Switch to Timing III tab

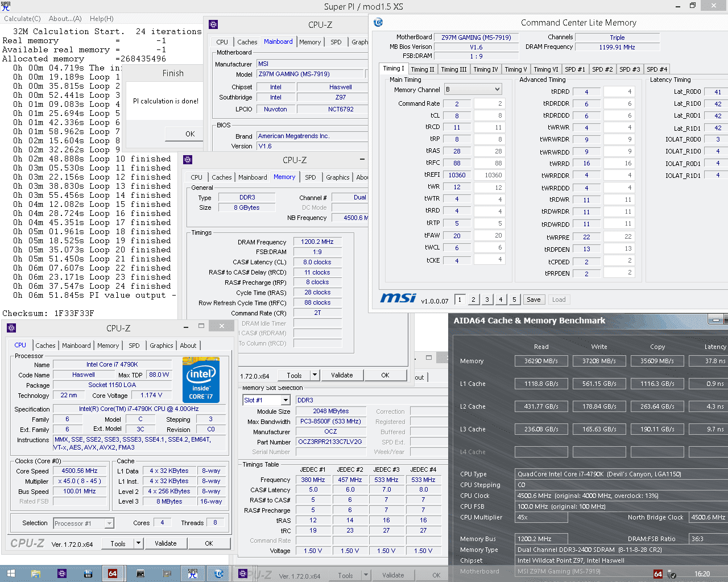pyautogui.click(x=453, y=69)
